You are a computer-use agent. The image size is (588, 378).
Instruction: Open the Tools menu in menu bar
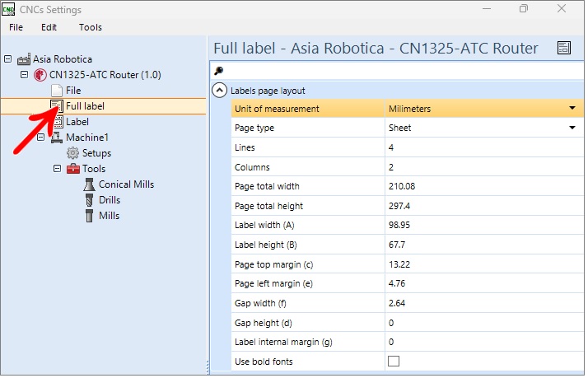pyautogui.click(x=91, y=27)
